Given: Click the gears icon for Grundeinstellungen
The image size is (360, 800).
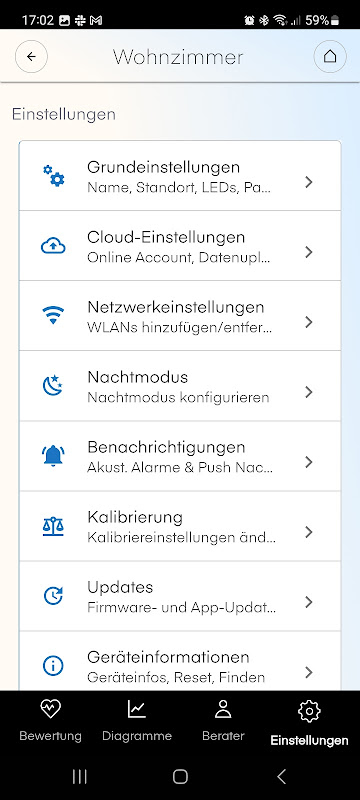Looking at the screenshot, I should point(54,176).
